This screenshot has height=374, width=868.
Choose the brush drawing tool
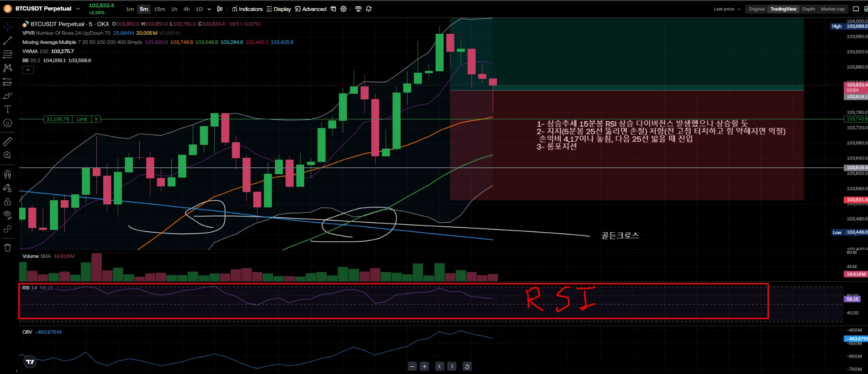(x=8, y=96)
